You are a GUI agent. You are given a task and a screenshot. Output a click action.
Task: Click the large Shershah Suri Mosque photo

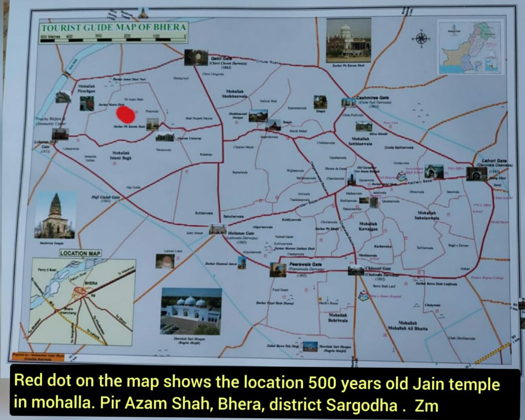click(x=191, y=311)
